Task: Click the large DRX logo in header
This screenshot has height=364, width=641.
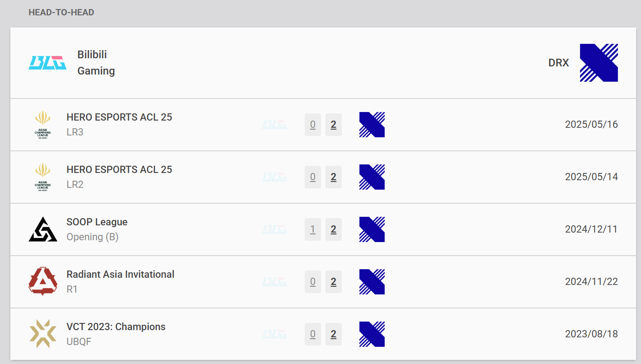Action: (x=599, y=63)
